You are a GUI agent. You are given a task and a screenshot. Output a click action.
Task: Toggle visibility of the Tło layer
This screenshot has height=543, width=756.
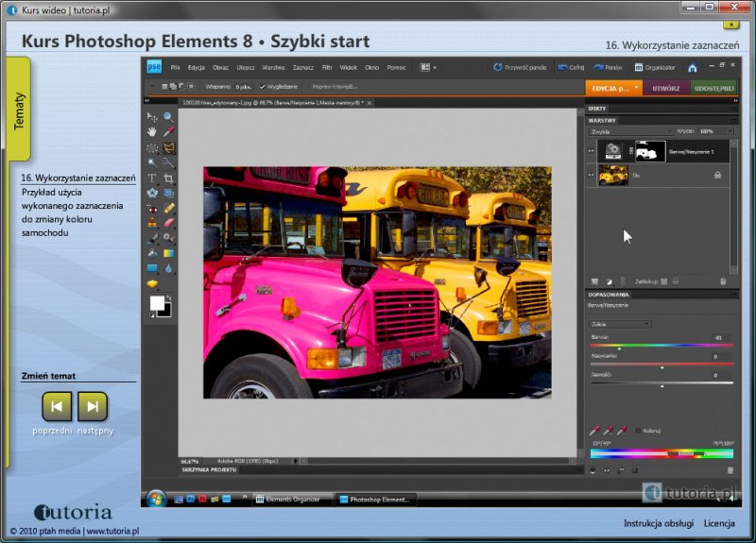coord(592,176)
